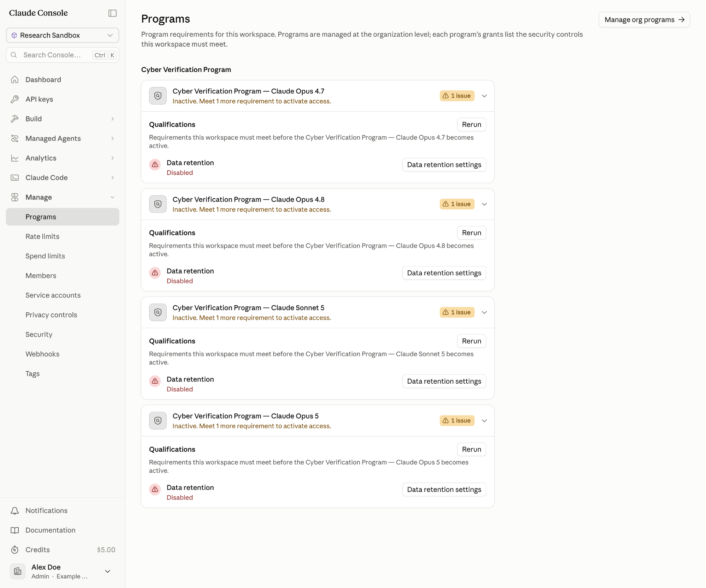Click the warning icon beside Opus 4.7 Data retention
The image size is (706, 588).
155,164
